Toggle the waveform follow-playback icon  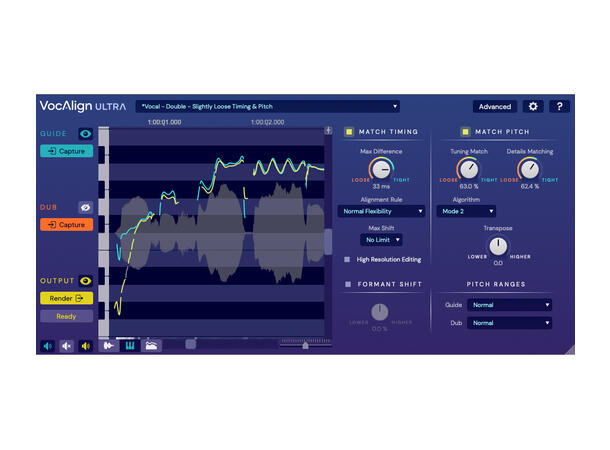pyautogui.click(x=109, y=345)
